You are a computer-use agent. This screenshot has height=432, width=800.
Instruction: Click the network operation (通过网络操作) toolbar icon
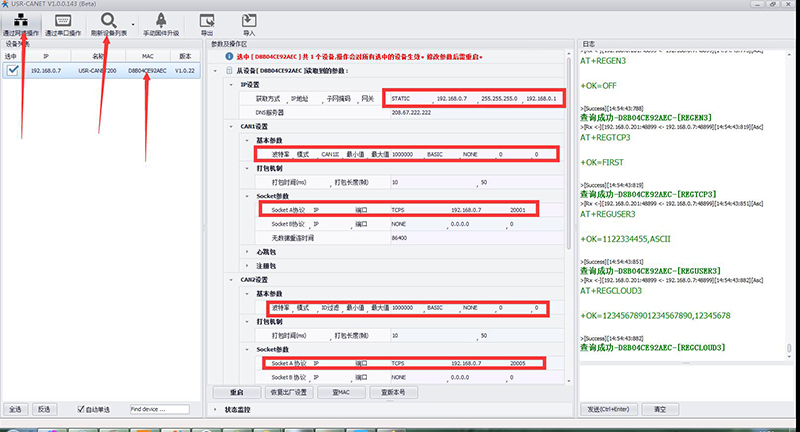[x=21, y=20]
